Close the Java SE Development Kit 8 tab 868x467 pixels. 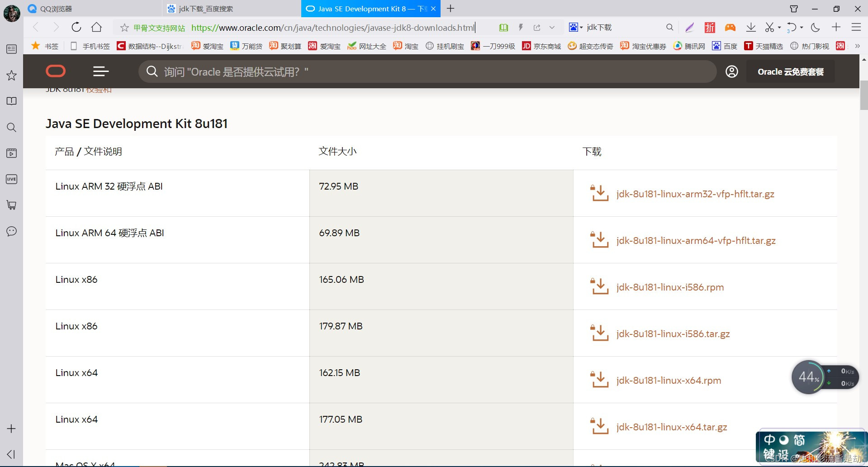tap(433, 9)
